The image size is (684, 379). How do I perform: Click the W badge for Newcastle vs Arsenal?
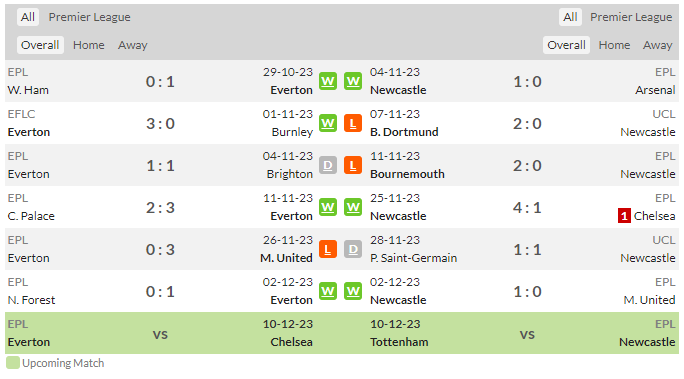353,81
